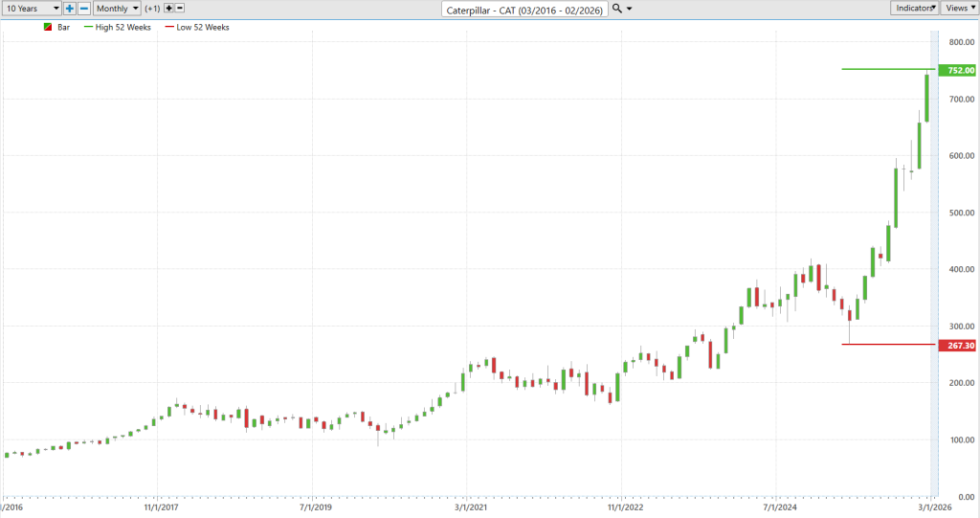
Task: Toggle the Bar series legend label
Action: tap(64, 27)
